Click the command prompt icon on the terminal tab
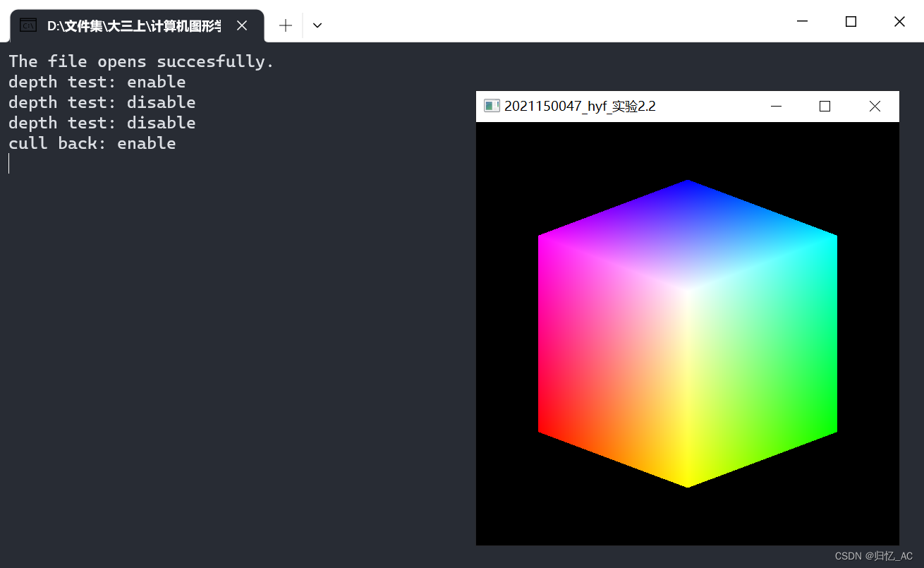Image resolution: width=924 pixels, height=568 pixels. pyautogui.click(x=28, y=25)
